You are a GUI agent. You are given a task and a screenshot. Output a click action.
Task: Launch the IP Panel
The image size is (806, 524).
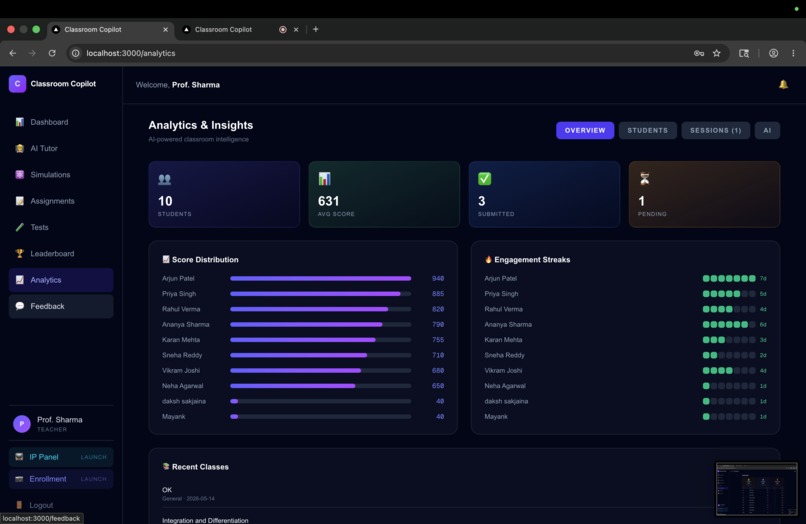(x=61, y=457)
